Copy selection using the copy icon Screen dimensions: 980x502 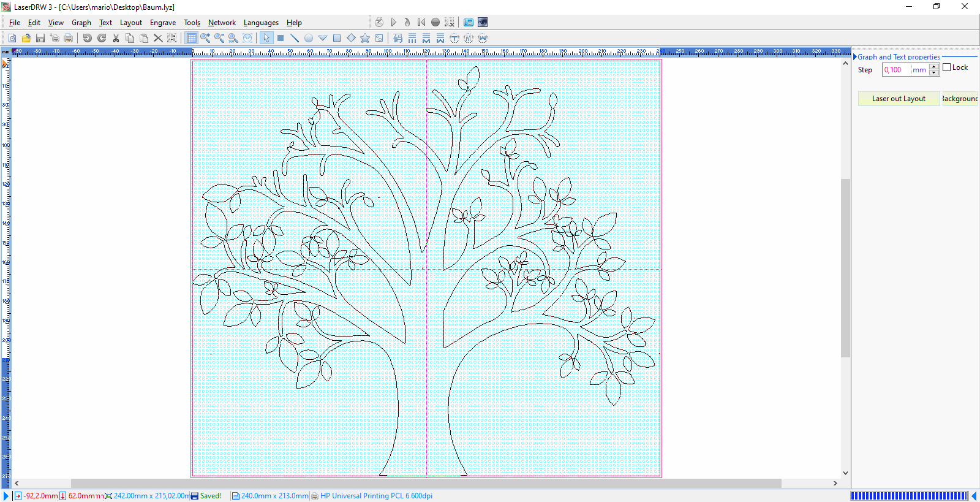click(x=130, y=38)
